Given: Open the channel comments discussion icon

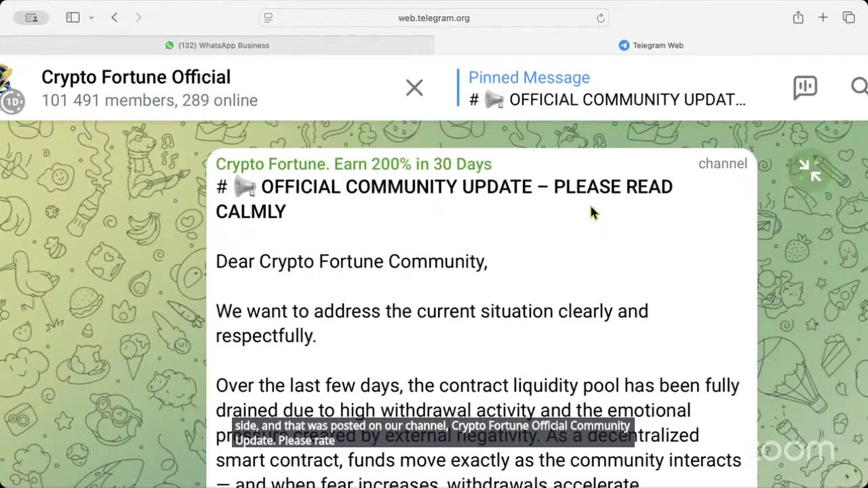Looking at the screenshot, I should point(805,87).
